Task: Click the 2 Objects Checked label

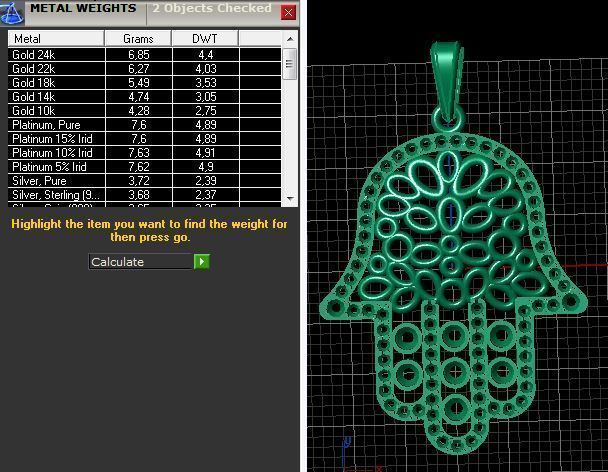Action: [x=212, y=8]
